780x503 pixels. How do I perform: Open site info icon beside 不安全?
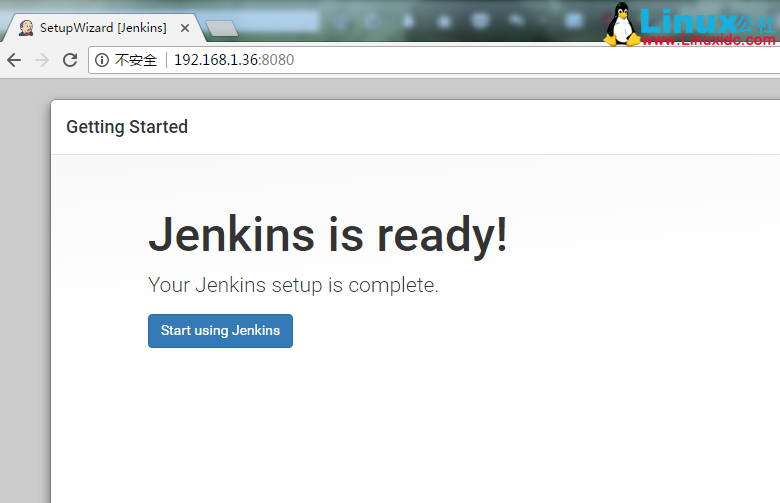pyautogui.click(x=102, y=60)
